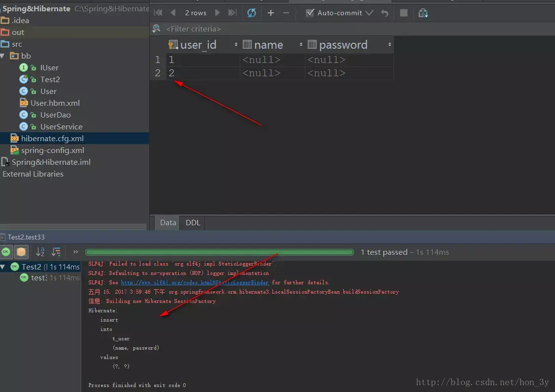
Task: Click the password column icon
Action: (312, 44)
